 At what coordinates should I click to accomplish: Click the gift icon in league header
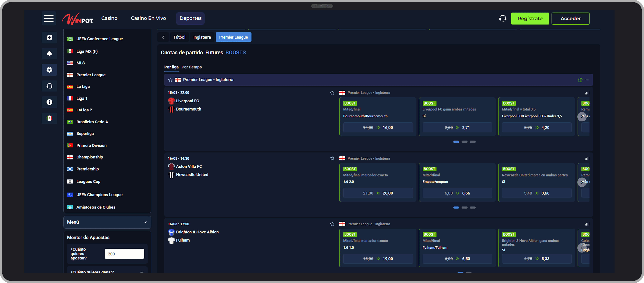[x=580, y=80]
